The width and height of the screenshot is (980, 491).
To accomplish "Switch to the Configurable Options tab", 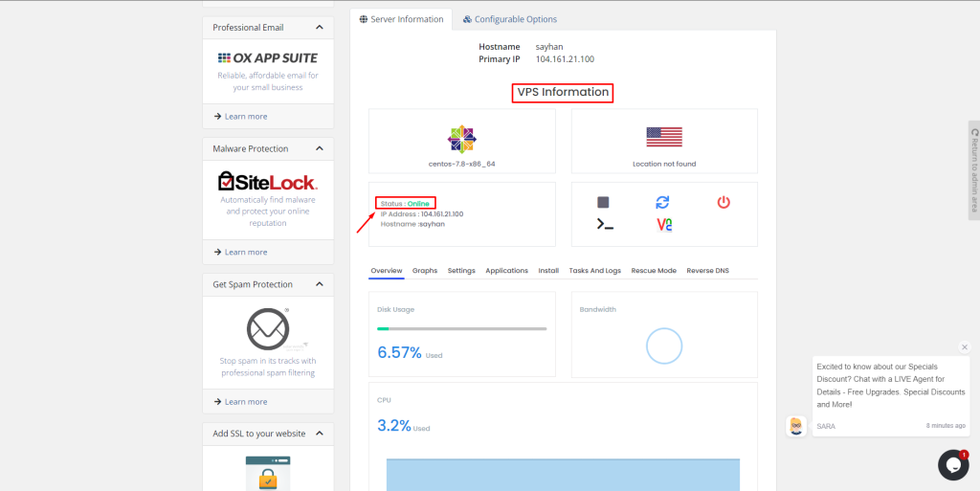I will pos(509,19).
